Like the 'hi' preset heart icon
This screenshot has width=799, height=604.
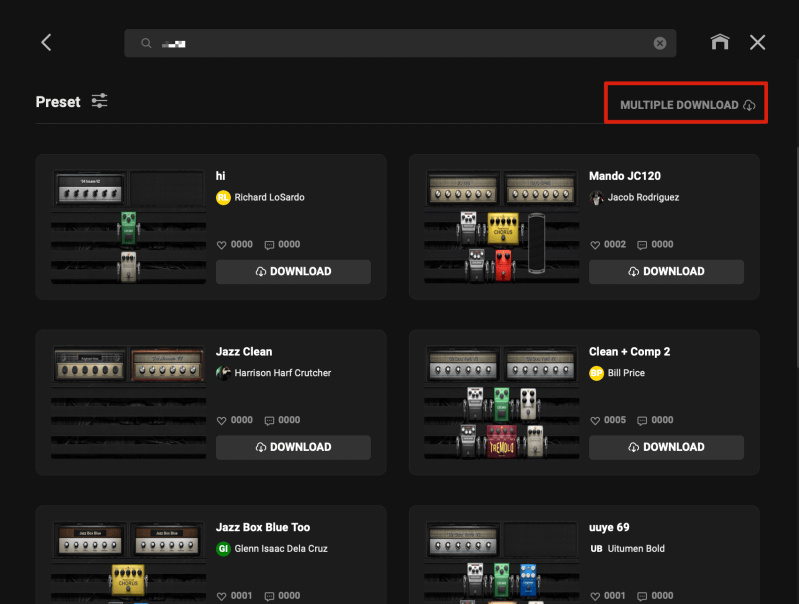[x=222, y=245]
